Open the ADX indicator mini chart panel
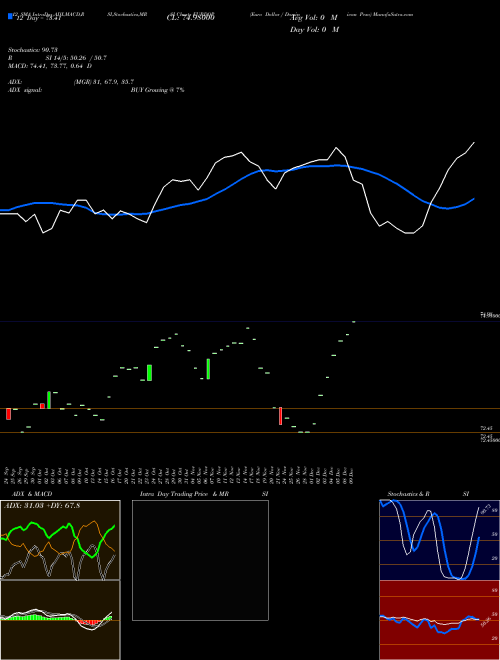Screen dimensions: 500x660 coord(60,540)
